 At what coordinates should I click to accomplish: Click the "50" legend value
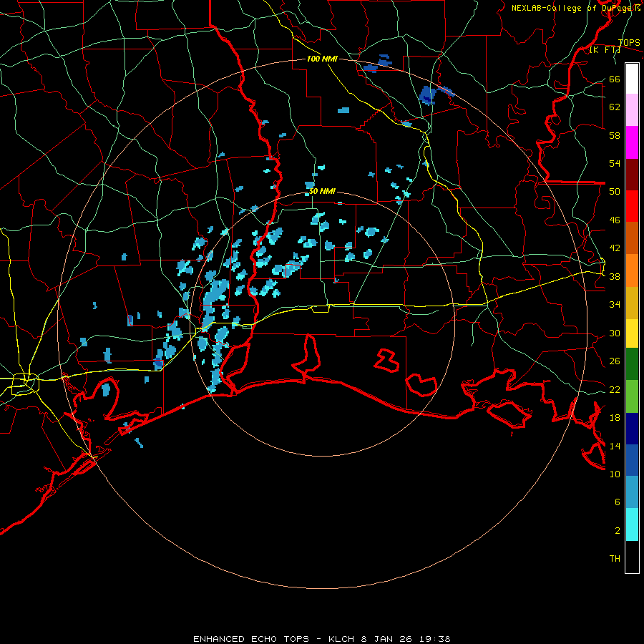(x=615, y=192)
